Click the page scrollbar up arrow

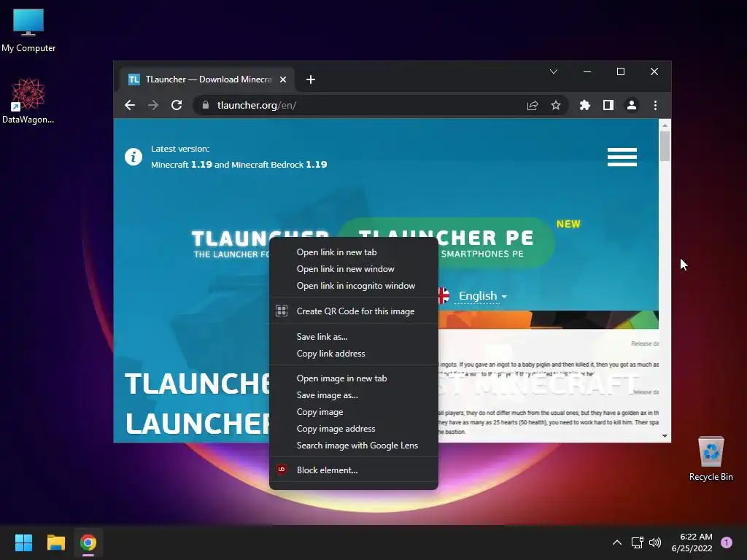tap(665, 125)
